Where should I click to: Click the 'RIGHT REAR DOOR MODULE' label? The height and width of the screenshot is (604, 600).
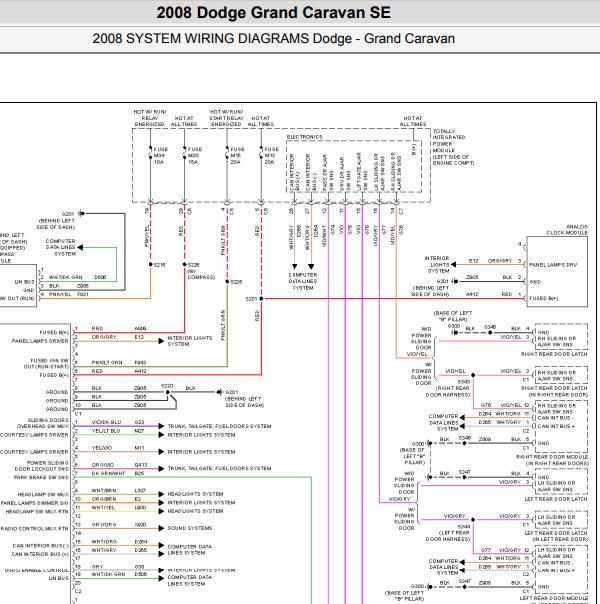(552, 457)
